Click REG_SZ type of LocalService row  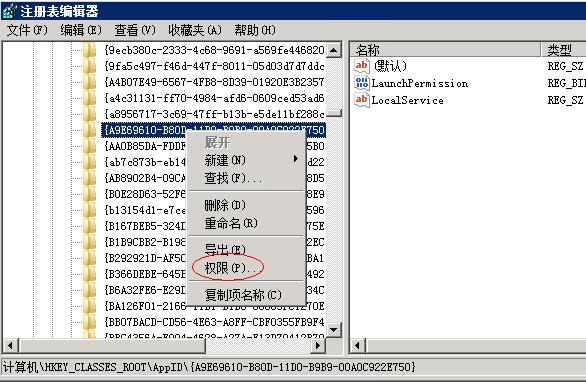[565, 100]
